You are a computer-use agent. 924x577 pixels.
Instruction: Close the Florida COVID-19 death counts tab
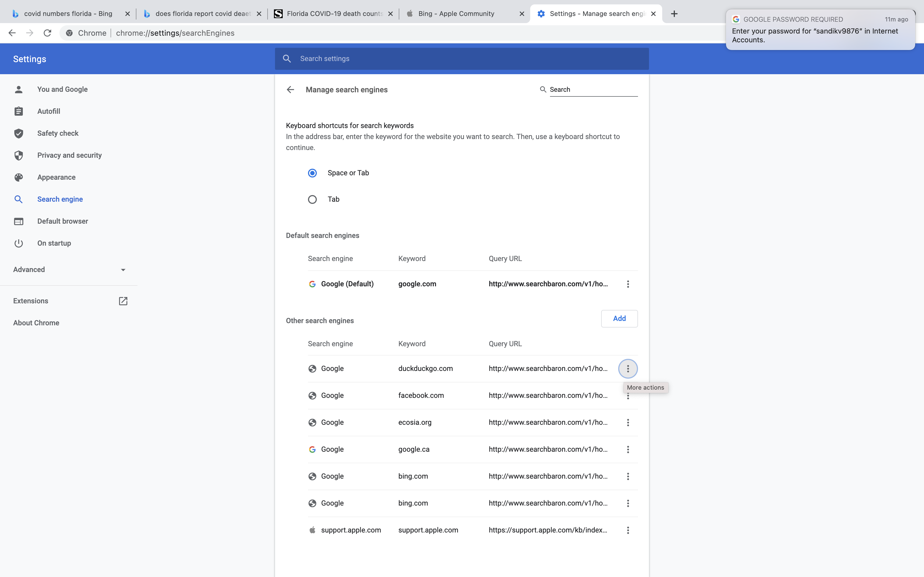[390, 14]
